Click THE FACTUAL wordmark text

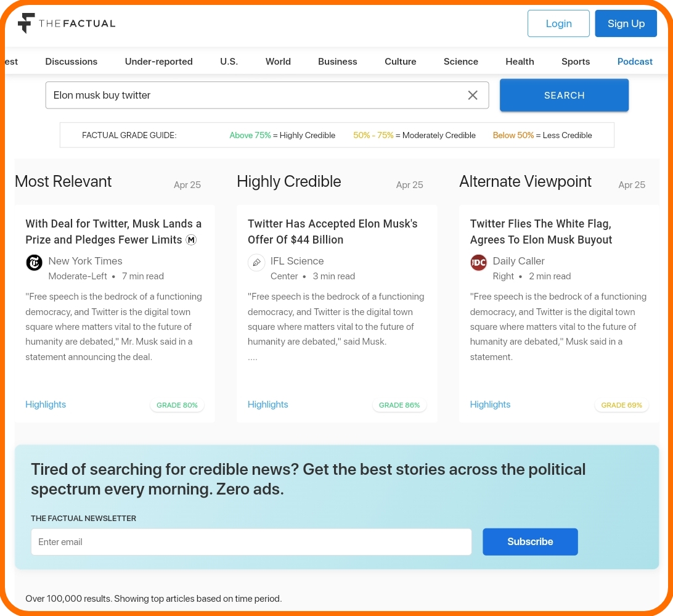point(77,23)
